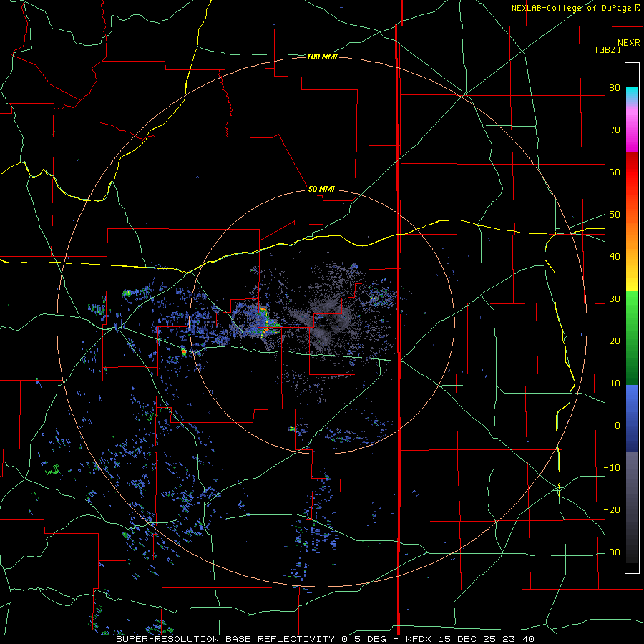This screenshot has width=644, height=644.
Task: Click the positive 10 value on dBZ scale
Action: (x=615, y=384)
